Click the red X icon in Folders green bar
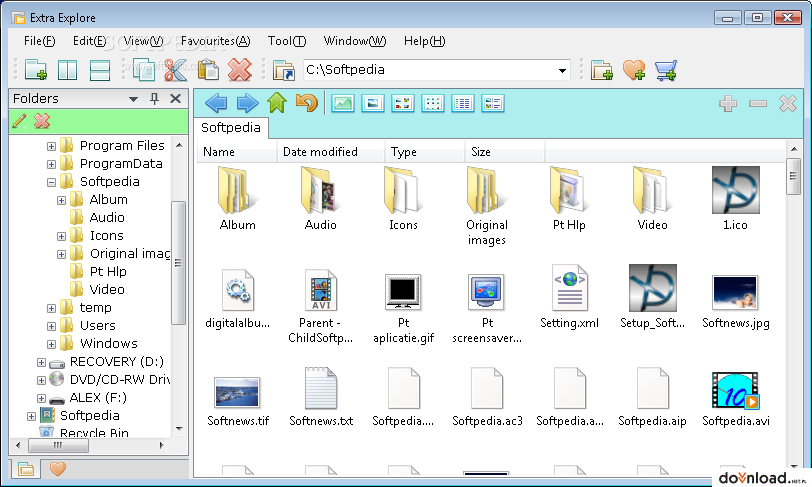The width and height of the screenshot is (812, 487). 42,121
